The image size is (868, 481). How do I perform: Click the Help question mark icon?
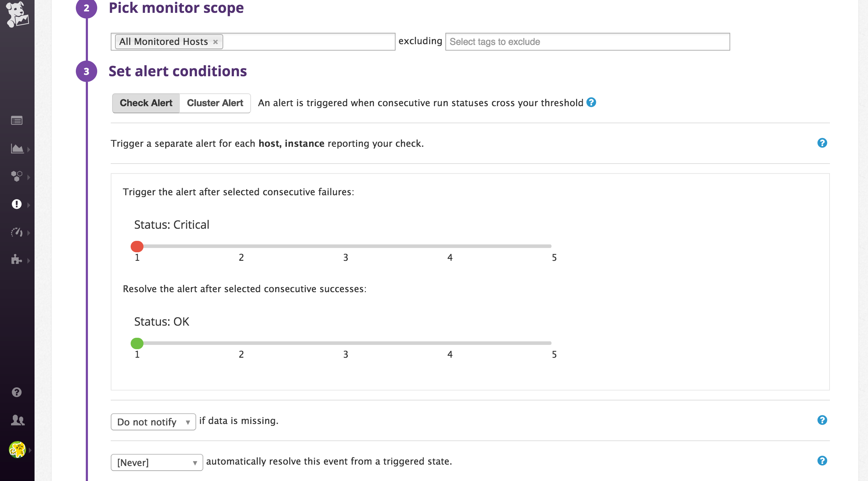16,392
